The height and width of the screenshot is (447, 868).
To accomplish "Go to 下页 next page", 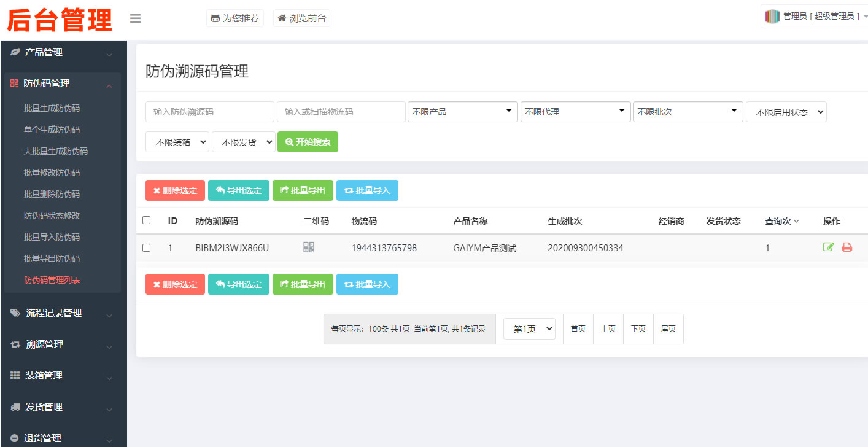I will coord(638,329).
